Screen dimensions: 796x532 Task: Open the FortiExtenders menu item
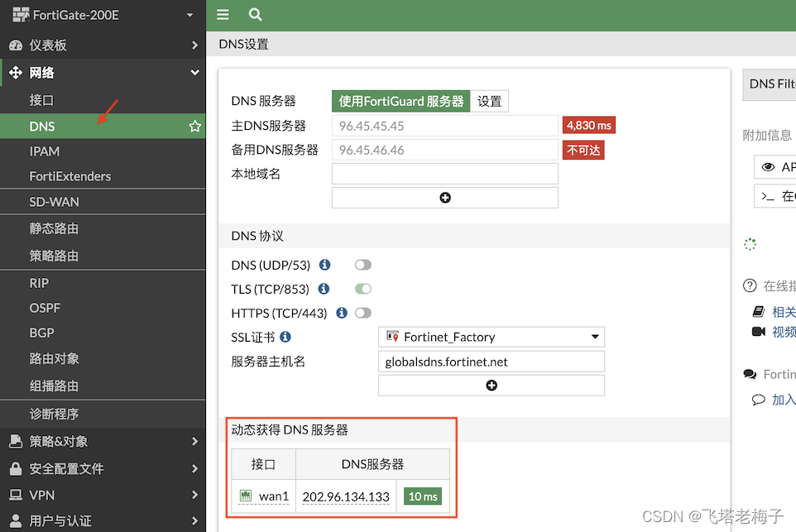click(103, 176)
